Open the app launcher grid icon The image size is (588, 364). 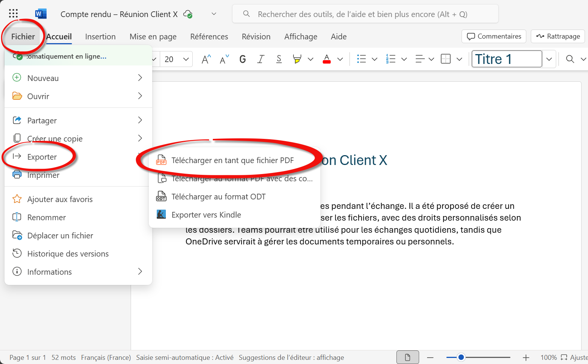(x=13, y=14)
